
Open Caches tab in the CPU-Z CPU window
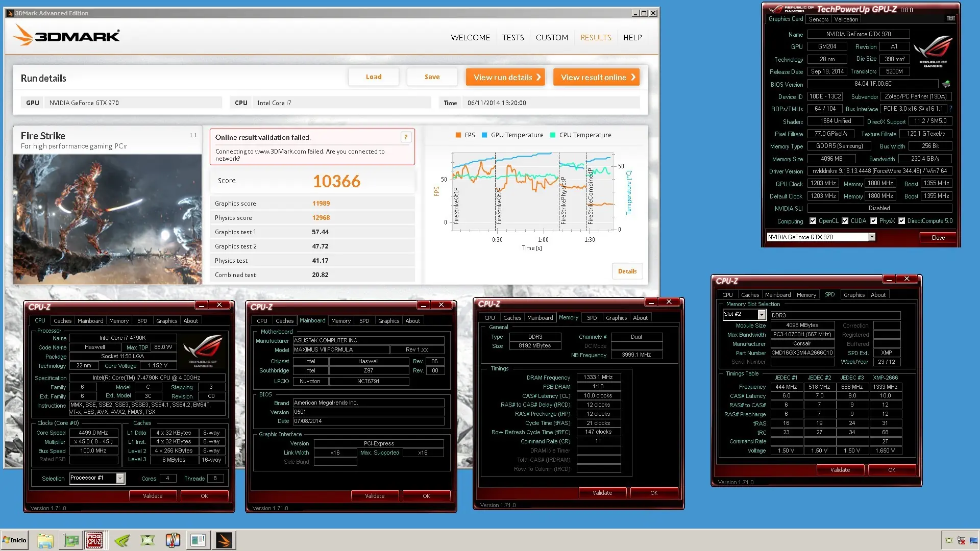click(63, 321)
